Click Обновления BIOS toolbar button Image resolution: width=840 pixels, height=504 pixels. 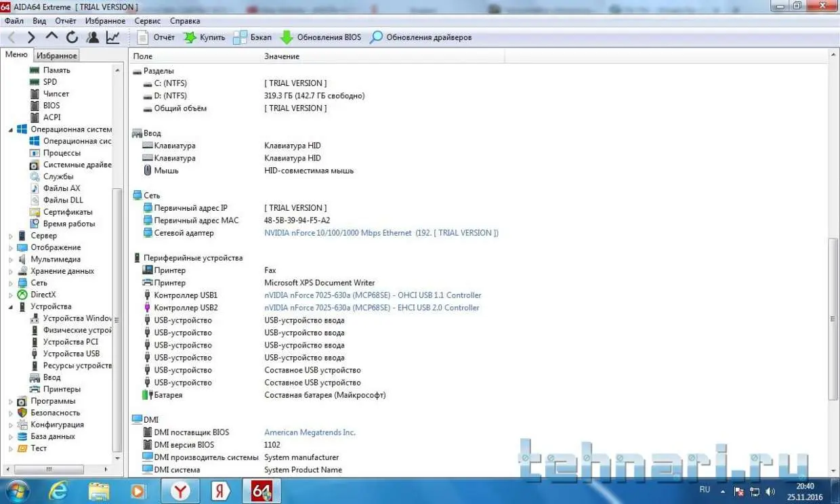click(x=320, y=37)
